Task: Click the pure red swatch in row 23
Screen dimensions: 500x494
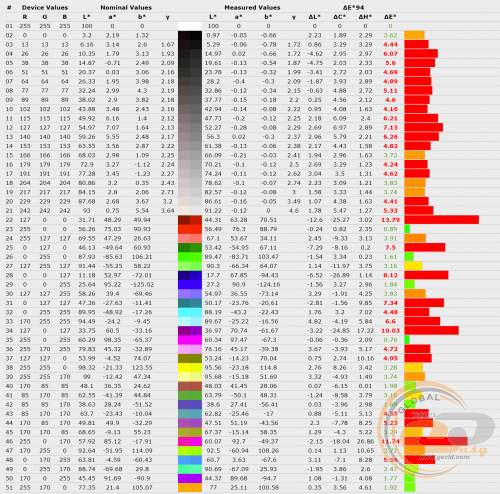Action: point(190,229)
